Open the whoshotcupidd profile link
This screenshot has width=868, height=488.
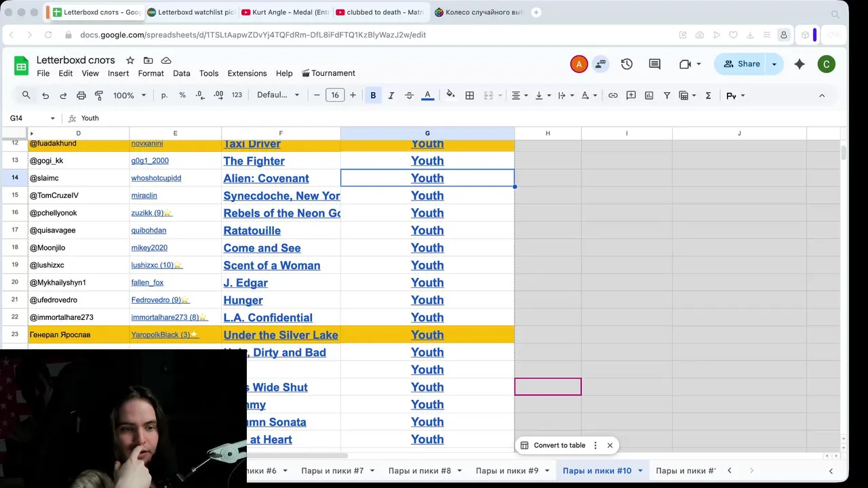click(156, 178)
